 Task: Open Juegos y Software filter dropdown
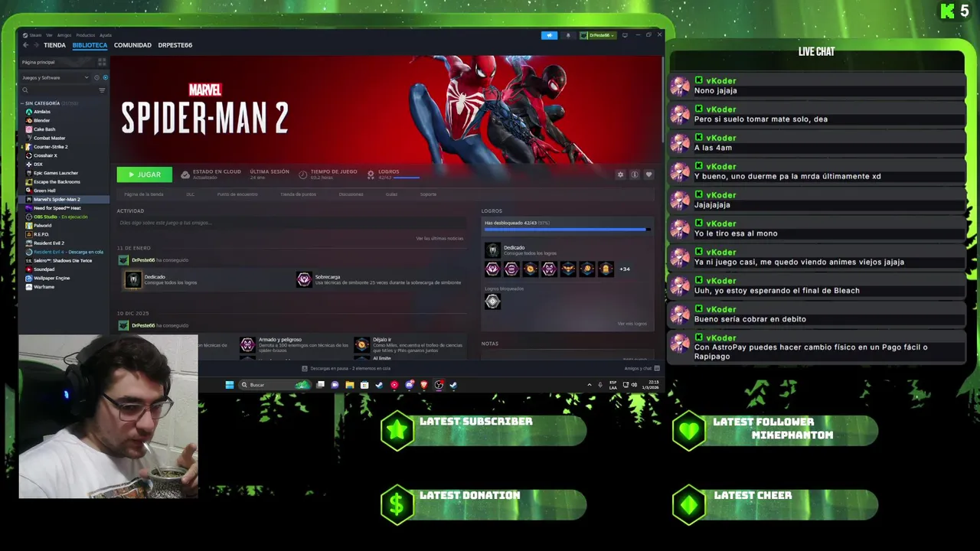(x=55, y=77)
